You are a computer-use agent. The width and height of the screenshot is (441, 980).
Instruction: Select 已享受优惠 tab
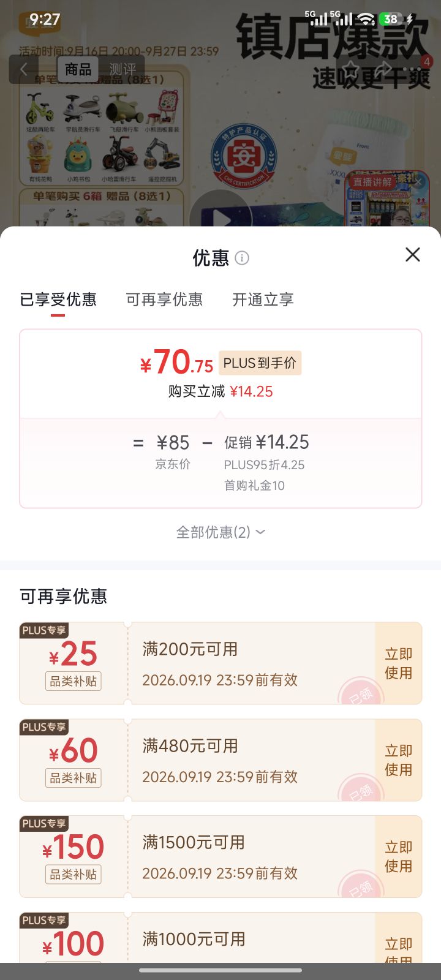(x=58, y=300)
